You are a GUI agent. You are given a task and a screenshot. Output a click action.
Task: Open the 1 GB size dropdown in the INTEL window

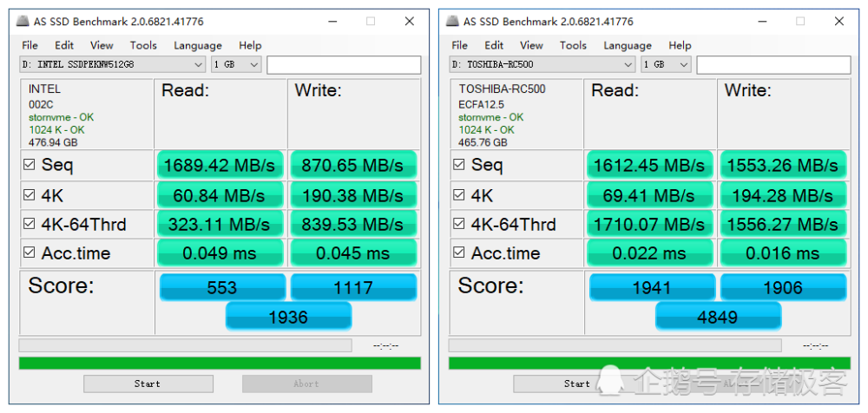236,65
